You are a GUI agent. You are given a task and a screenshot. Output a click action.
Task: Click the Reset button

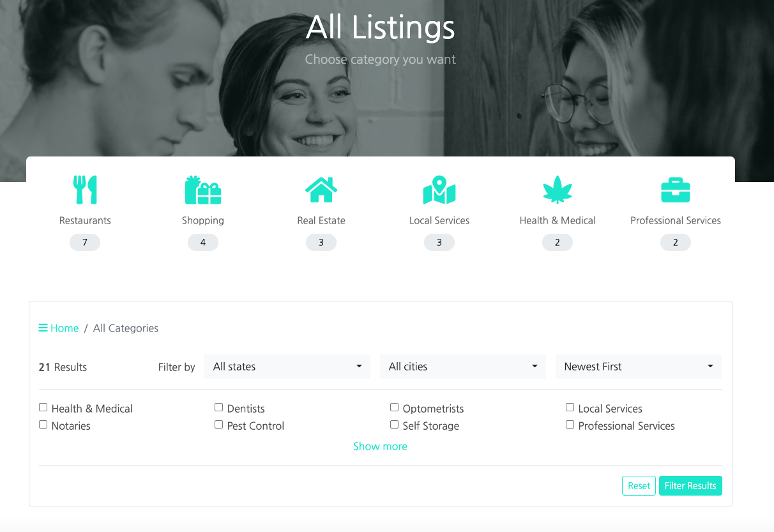[x=639, y=486]
